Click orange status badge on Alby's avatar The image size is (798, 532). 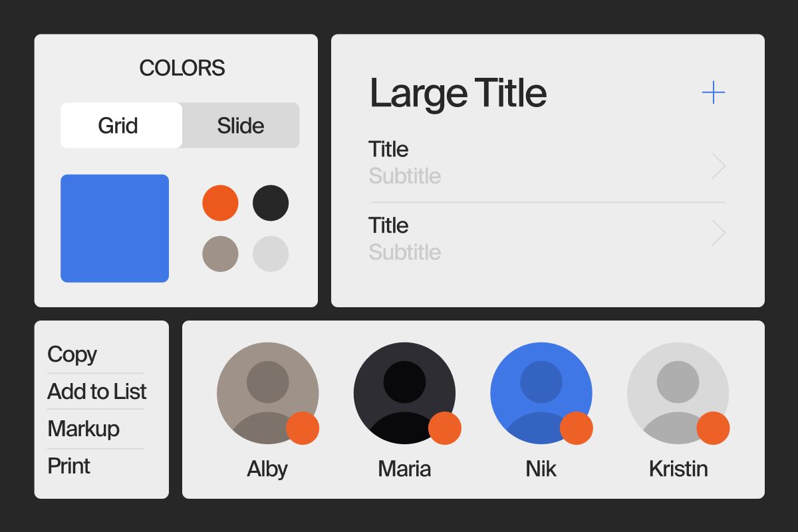[x=303, y=428]
